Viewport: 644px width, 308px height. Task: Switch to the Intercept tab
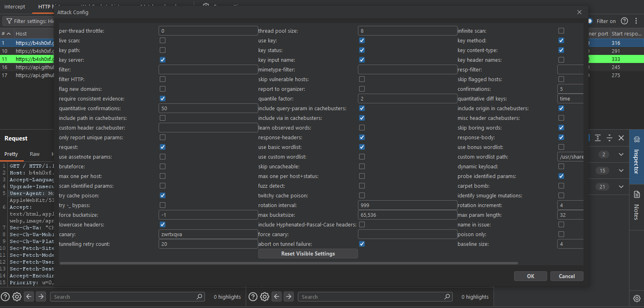[15, 6]
